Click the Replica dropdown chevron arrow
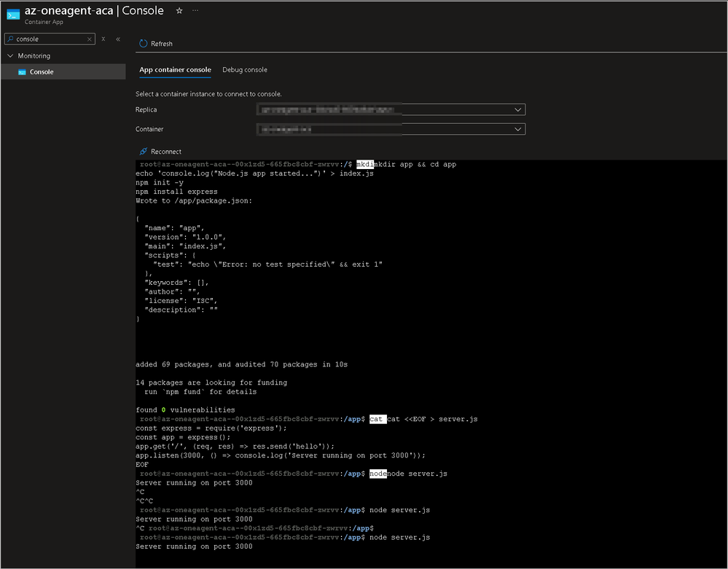The image size is (728, 569). pyautogui.click(x=517, y=109)
